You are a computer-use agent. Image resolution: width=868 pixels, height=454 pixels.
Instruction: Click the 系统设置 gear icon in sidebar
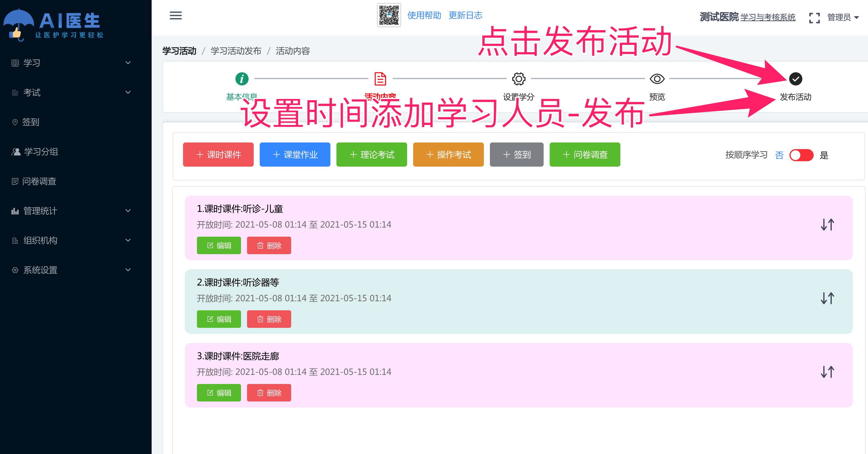click(x=15, y=270)
